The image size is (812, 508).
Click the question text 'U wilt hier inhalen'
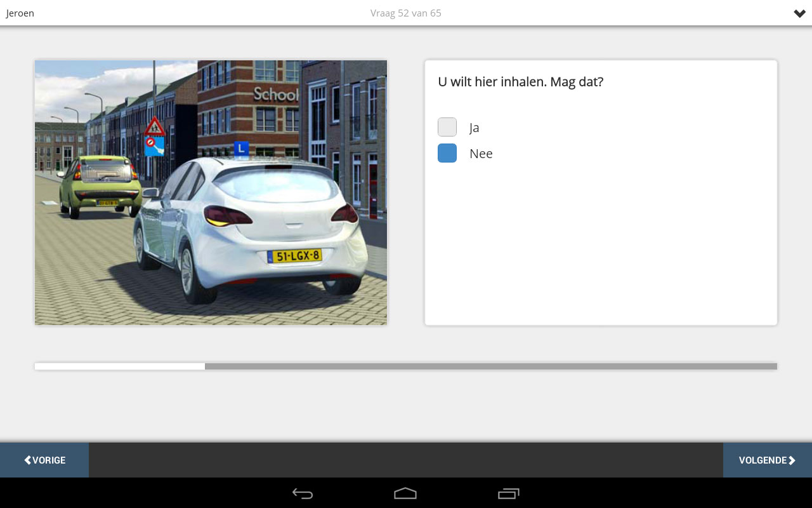pyautogui.click(x=520, y=82)
